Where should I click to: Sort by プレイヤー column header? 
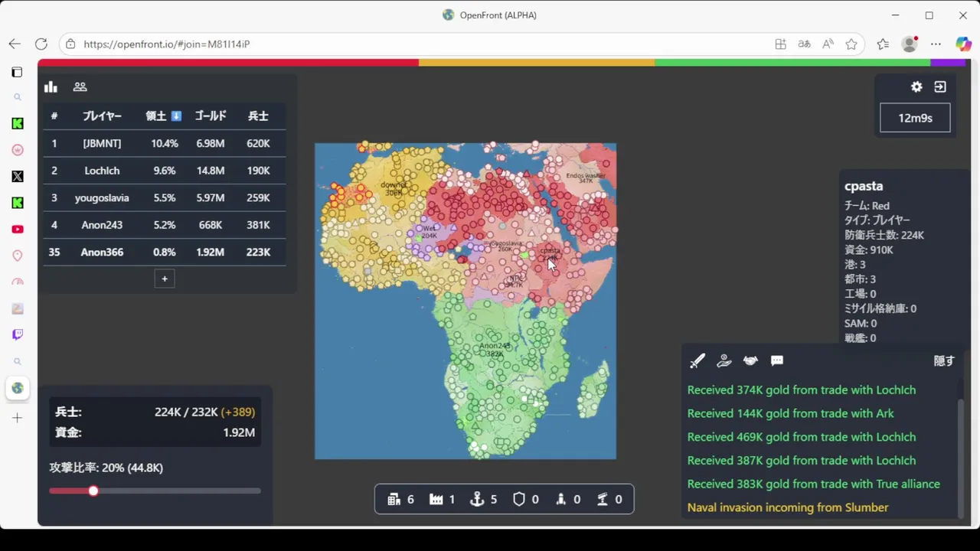(102, 116)
